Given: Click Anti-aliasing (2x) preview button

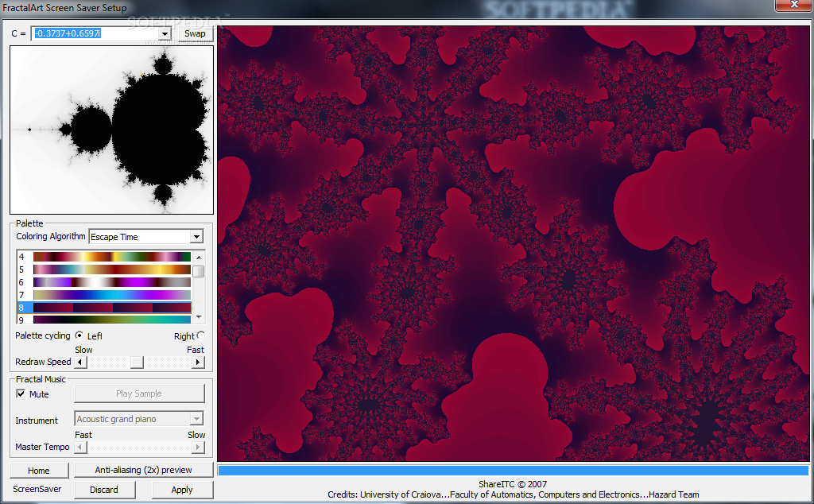Looking at the screenshot, I should click(143, 470).
